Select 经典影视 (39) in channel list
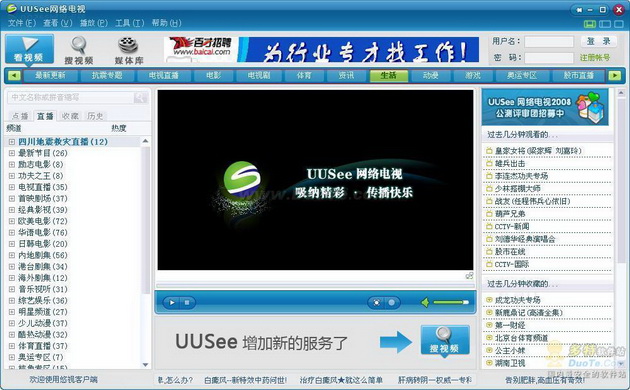Image resolution: width=630 pixels, height=390 pixels. pos(43,210)
